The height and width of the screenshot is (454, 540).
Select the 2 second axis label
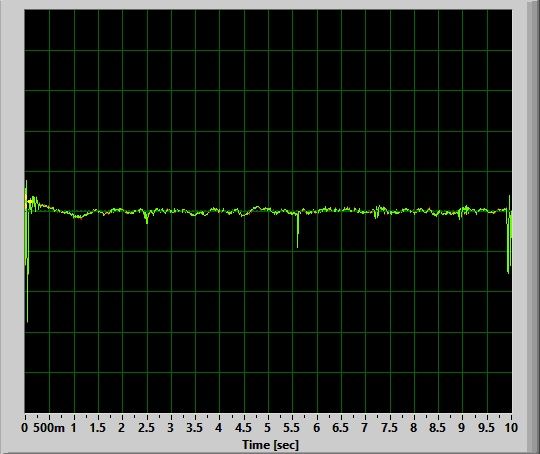[122, 428]
